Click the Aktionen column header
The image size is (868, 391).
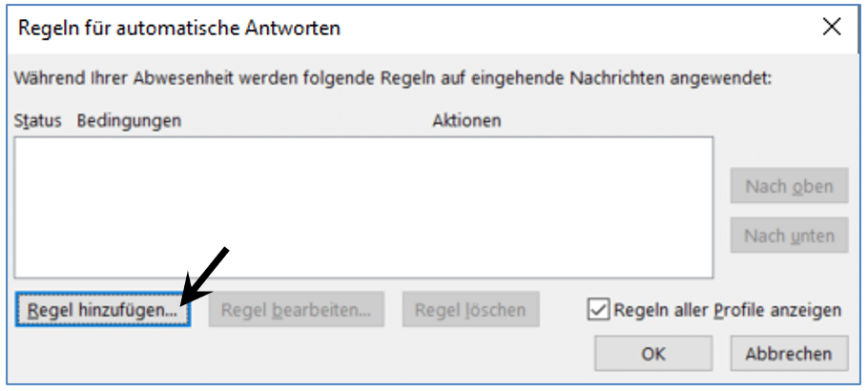pyautogui.click(x=466, y=120)
